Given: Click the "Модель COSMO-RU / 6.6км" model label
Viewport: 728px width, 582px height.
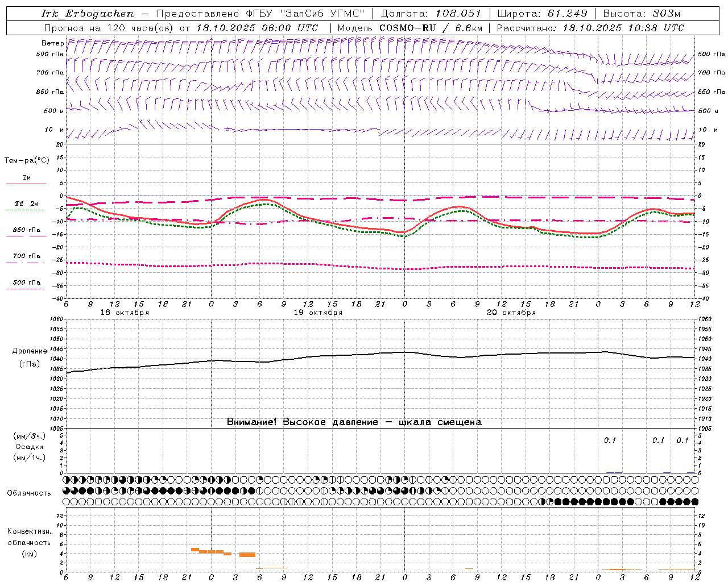Looking at the screenshot, I should click(410, 28).
